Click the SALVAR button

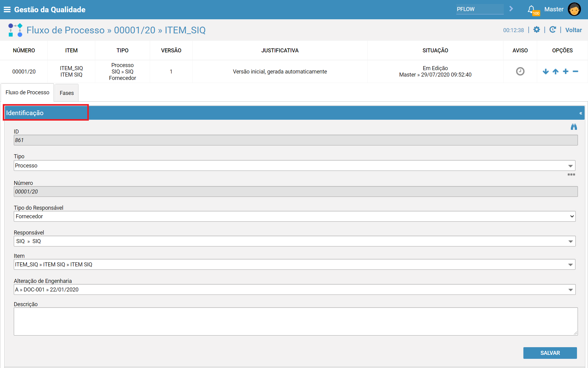pos(550,353)
